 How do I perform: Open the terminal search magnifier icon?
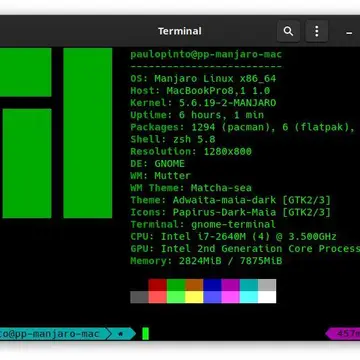[288, 31]
